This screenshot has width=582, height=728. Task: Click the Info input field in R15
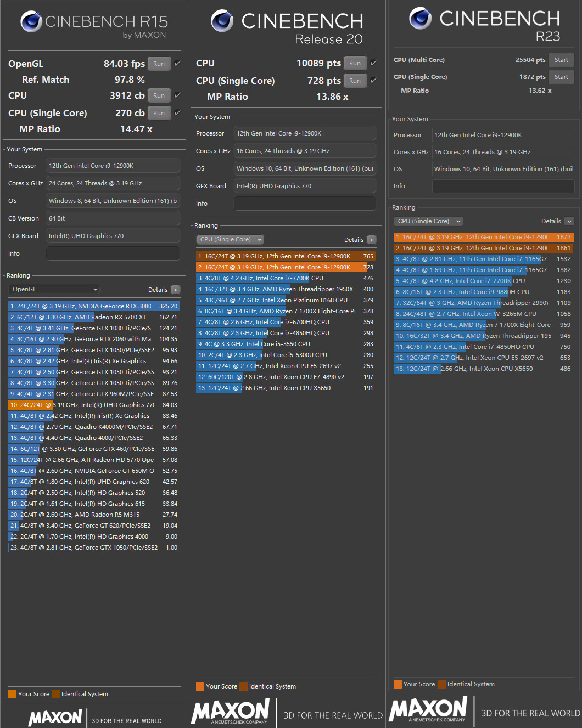point(113,253)
